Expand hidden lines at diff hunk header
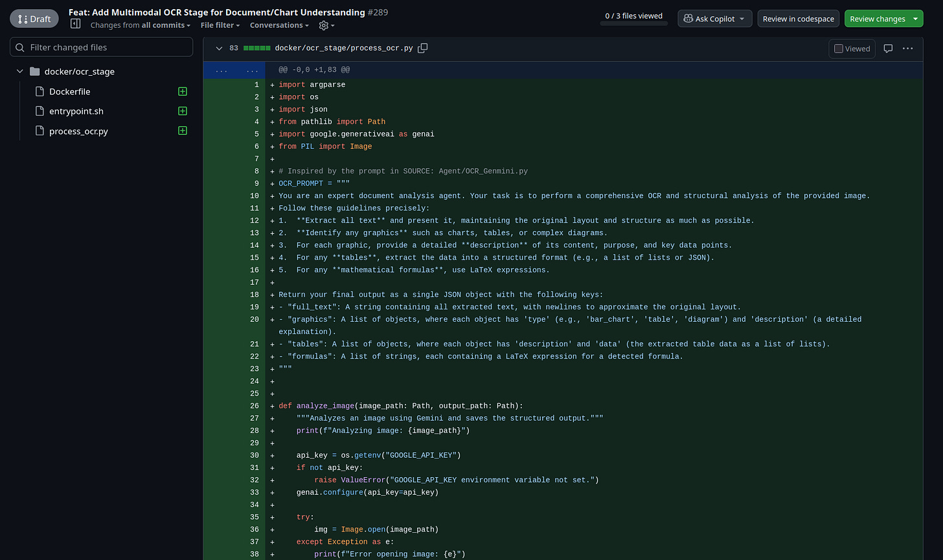 [x=234, y=69]
